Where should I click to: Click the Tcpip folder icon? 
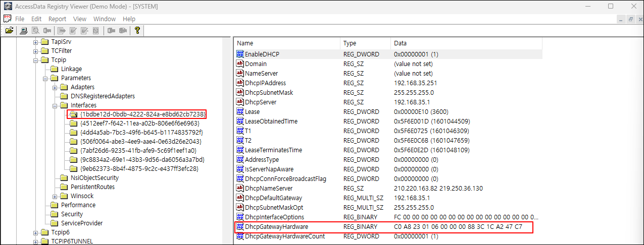pos(45,60)
